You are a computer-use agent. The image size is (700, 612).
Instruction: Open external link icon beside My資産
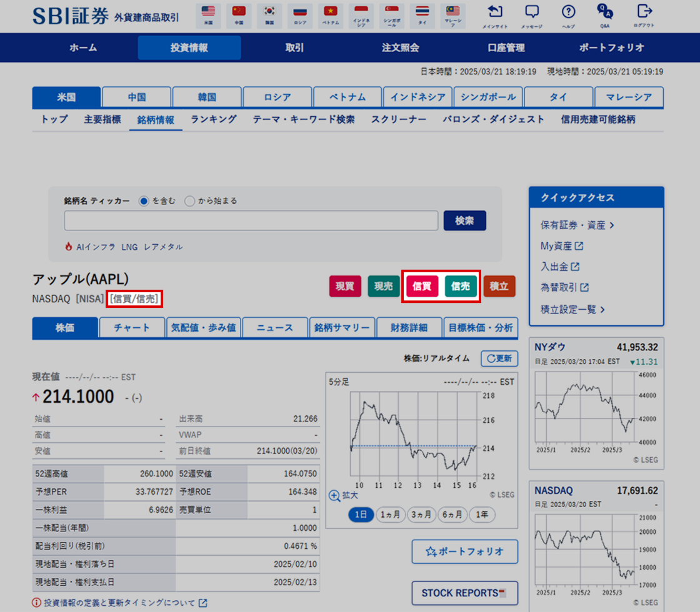(x=579, y=246)
